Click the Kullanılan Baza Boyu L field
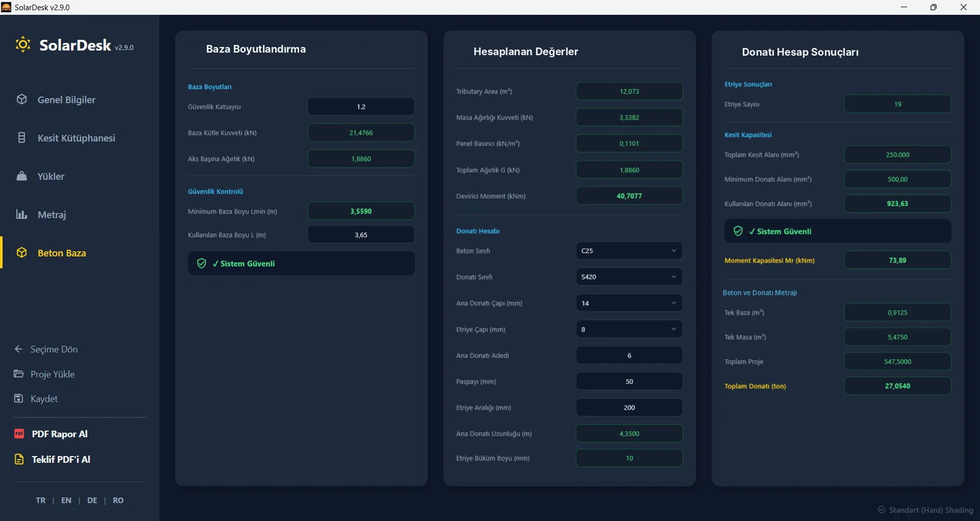 [x=361, y=235]
